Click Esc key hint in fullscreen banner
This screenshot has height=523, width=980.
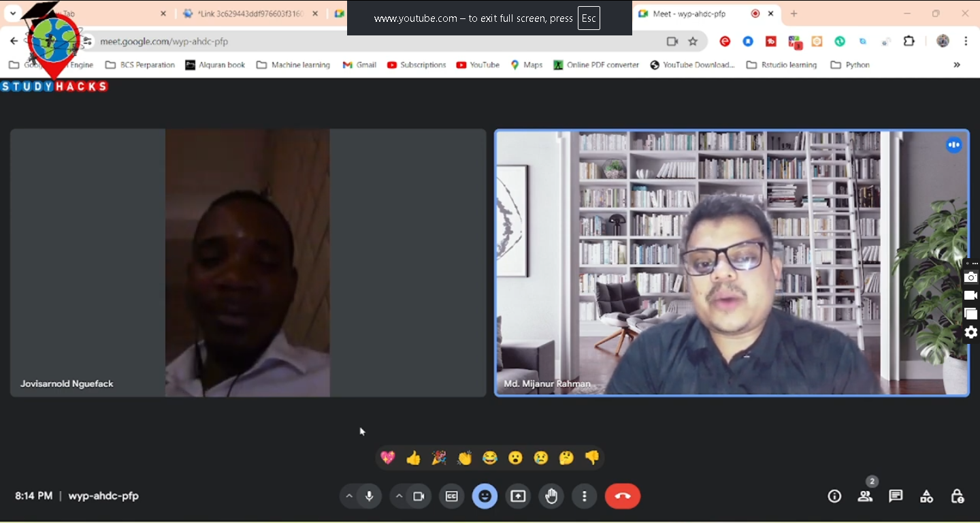[x=589, y=18]
